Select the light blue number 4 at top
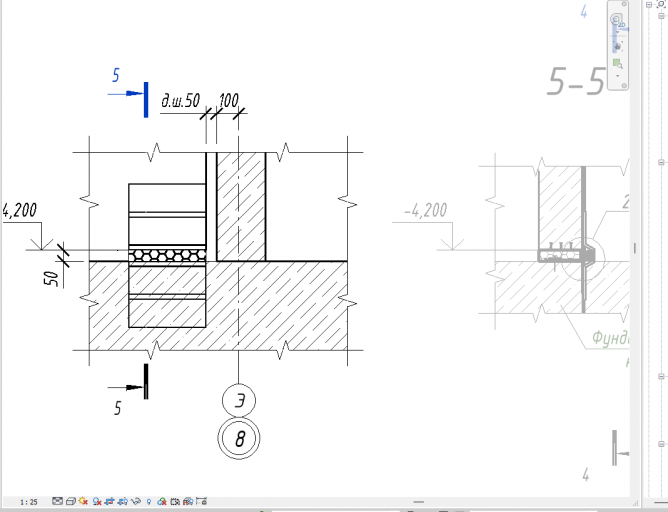The height and width of the screenshot is (512, 668). 584,12
